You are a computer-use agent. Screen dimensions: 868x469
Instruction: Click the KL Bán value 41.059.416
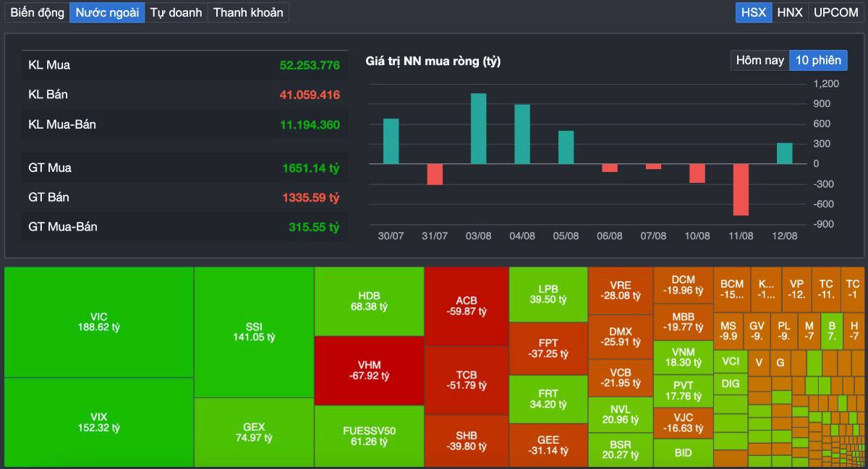pos(310,95)
